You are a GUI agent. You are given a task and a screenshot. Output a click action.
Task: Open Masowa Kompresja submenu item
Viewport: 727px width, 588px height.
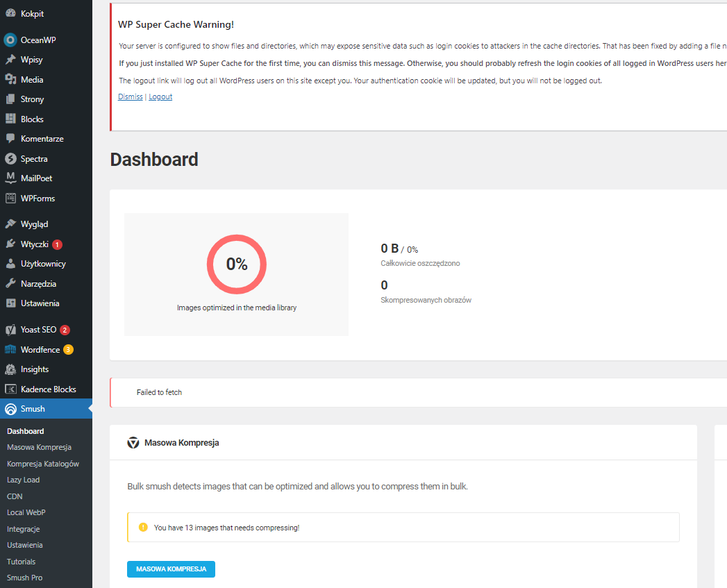(x=39, y=447)
